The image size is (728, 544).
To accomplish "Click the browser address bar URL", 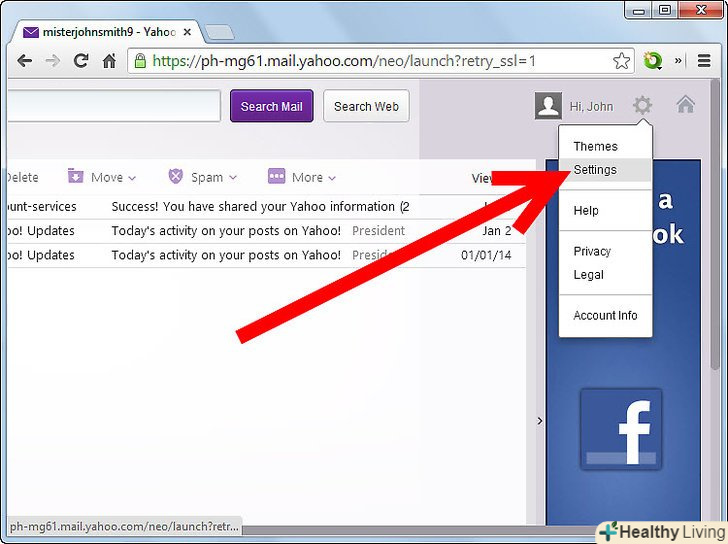I will [x=344, y=61].
